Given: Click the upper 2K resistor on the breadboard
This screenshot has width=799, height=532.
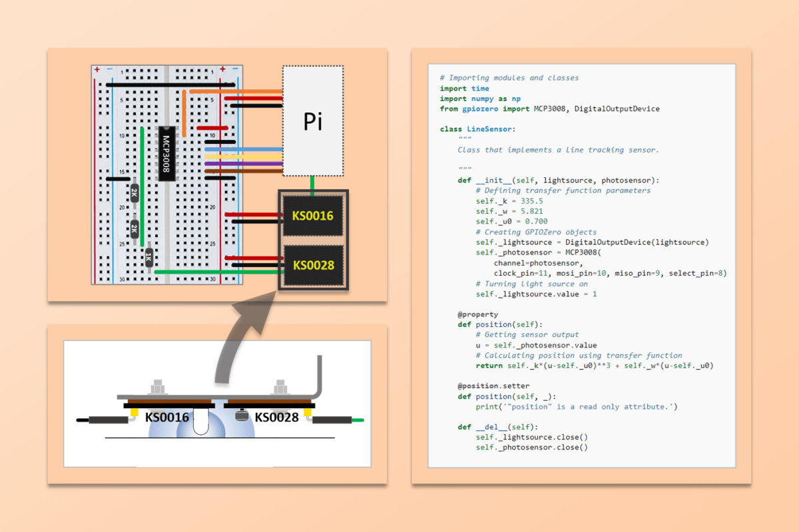Looking at the screenshot, I should click(x=133, y=192).
